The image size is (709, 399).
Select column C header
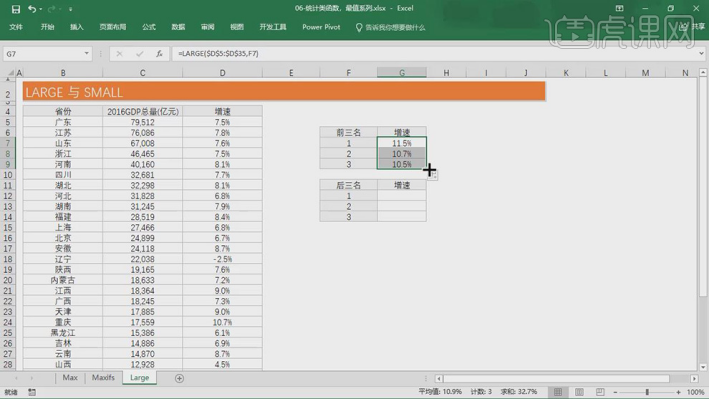pyautogui.click(x=142, y=73)
